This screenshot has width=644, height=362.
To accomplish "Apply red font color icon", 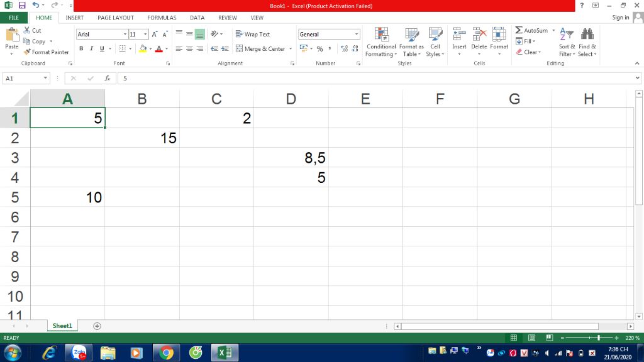I will (x=159, y=48).
